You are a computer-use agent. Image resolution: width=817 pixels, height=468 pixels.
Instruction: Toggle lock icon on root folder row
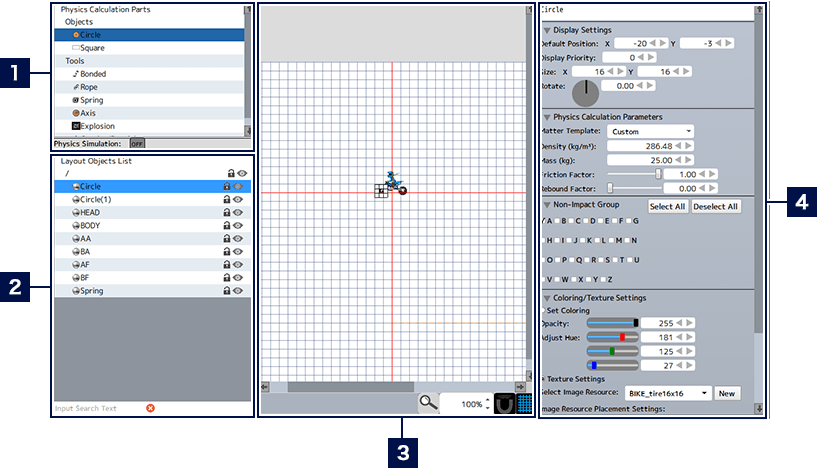pyautogui.click(x=231, y=173)
